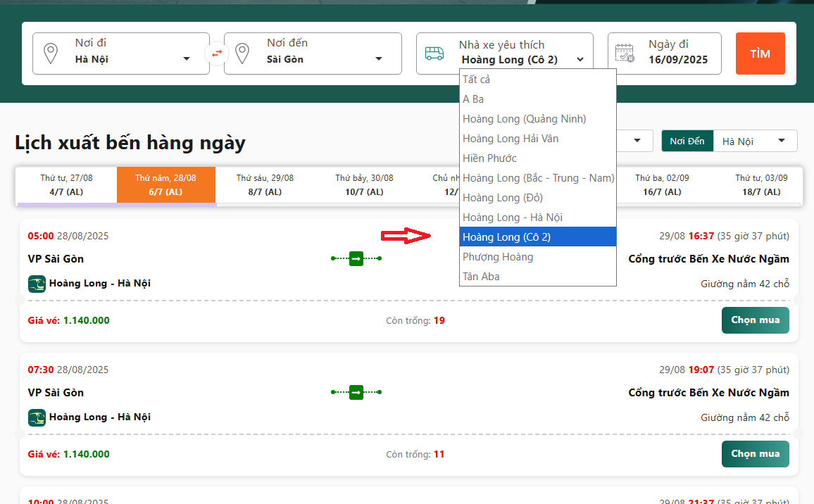Pick Tất cả option in dropdown list
The height and width of the screenshot is (504, 814).
(x=477, y=80)
